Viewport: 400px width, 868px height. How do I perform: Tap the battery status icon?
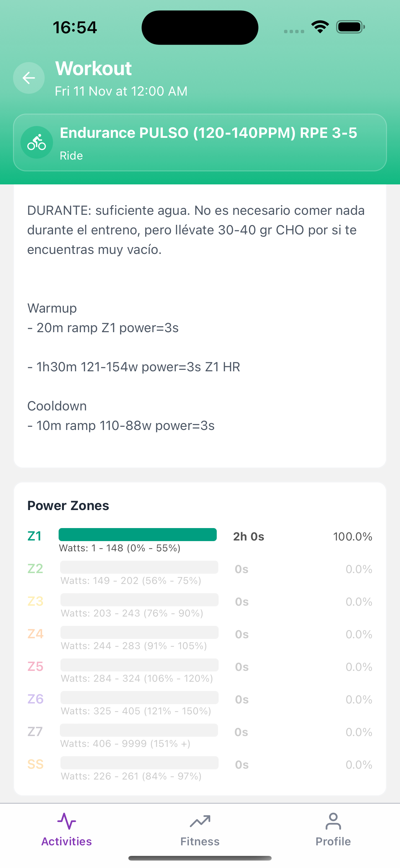(350, 27)
